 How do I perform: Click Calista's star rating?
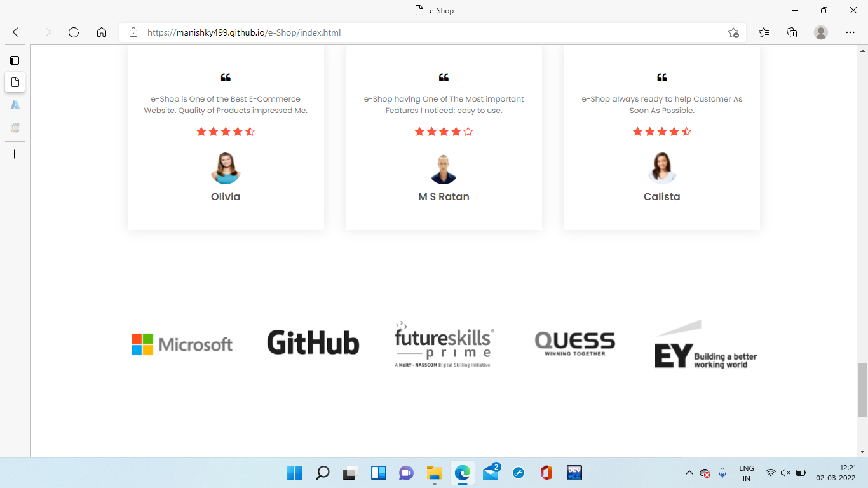(x=661, y=132)
